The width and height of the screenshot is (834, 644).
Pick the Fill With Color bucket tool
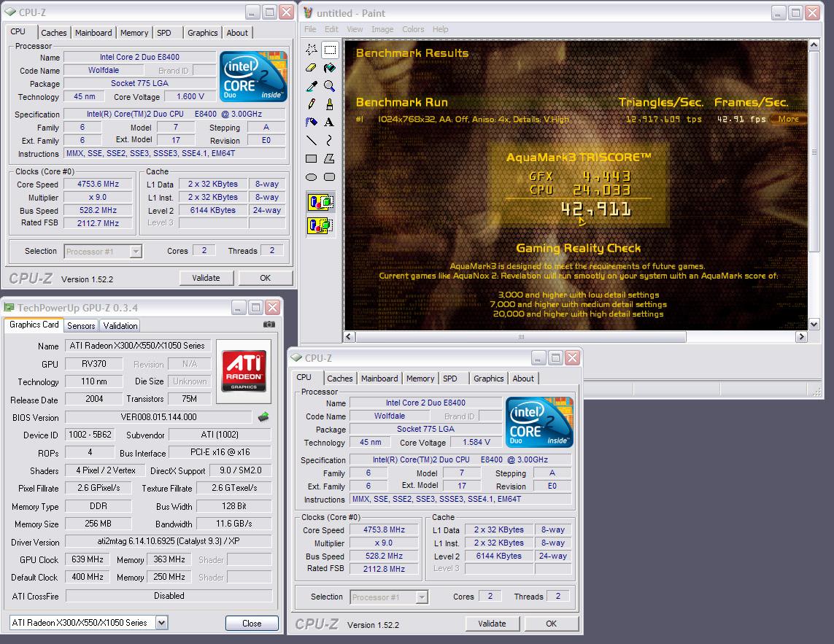pyautogui.click(x=330, y=68)
